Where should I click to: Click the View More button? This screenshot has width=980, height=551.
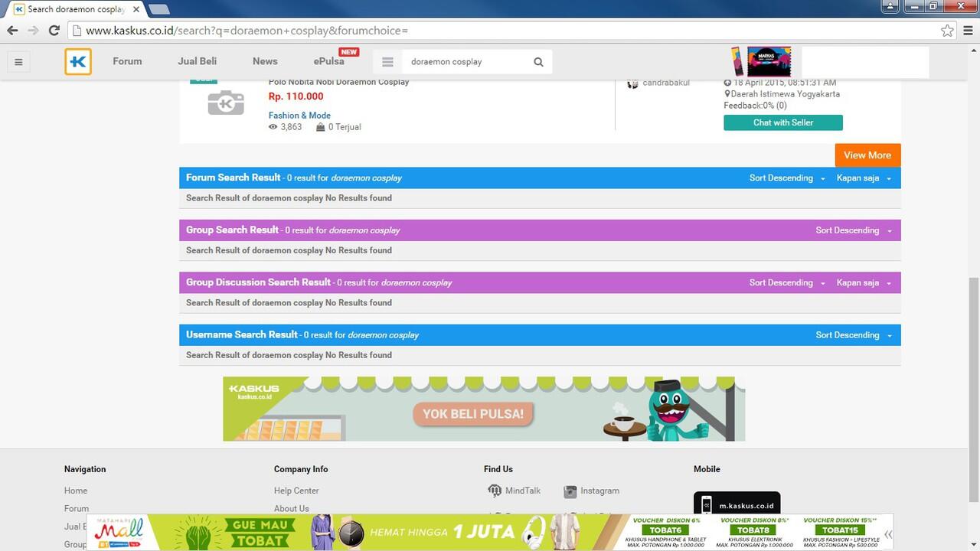[867, 155]
